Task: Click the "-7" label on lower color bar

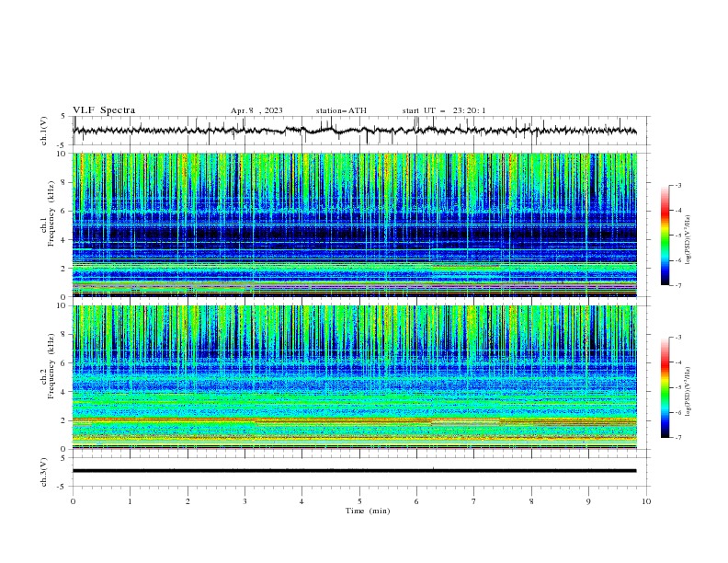Action: (677, 437)
